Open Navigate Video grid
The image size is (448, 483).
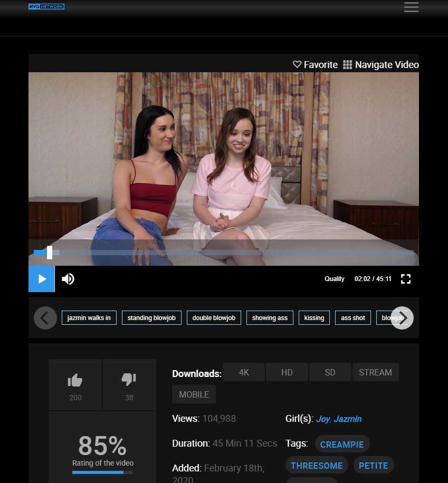tap(381, 65)
